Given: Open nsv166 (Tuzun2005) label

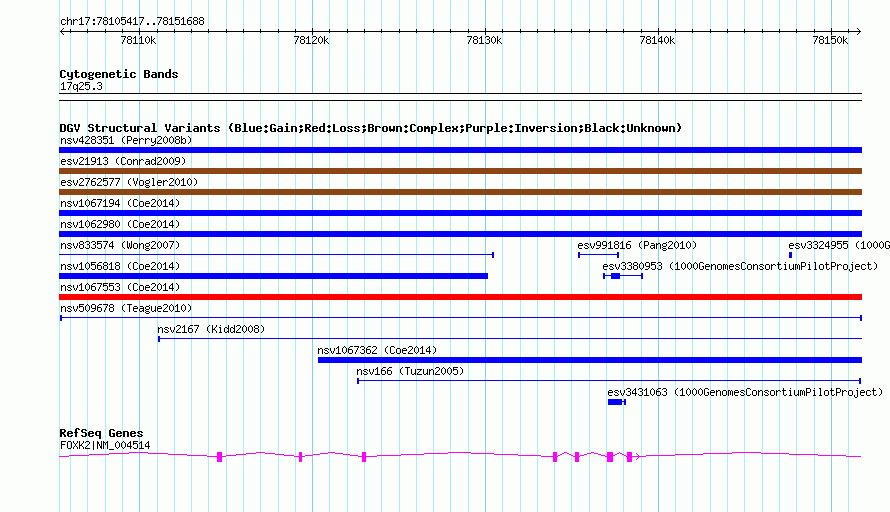Looking at the screenshot, I should click(410, 371).
